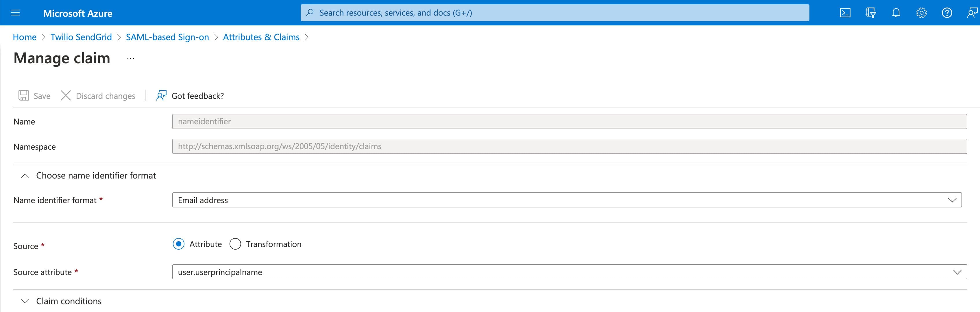Open the Directories and subscriptions filter
Image resolution: width=980 pixels, height=312 pixels.
870,12
